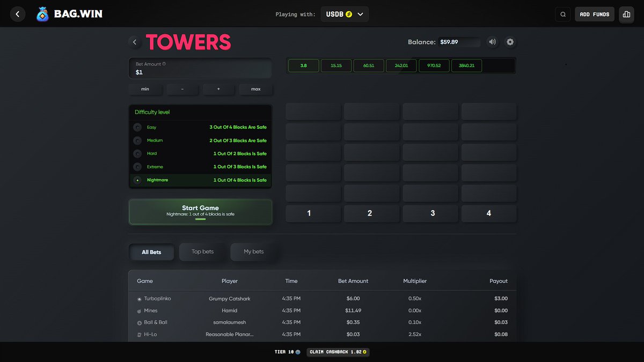Image resolution: width=644 pixels, height=362 pixels.
Task: Switch to the Top bets tab
Action: (202, 252)
